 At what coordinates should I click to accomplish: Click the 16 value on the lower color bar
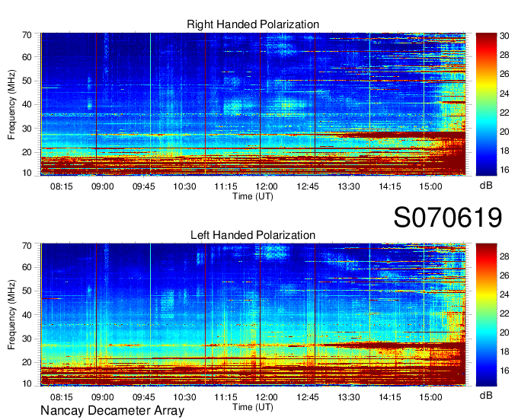pyautogui.click(x=504, y=371)
